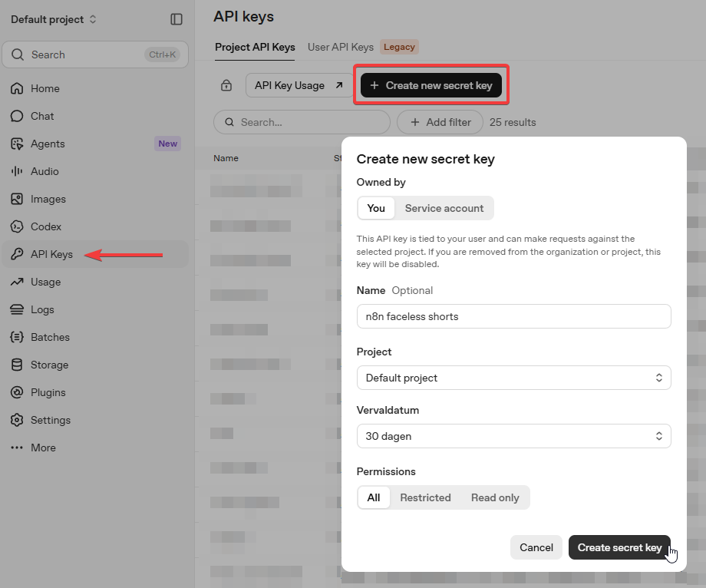Click the Batches braces icon

tap(17, 337)
